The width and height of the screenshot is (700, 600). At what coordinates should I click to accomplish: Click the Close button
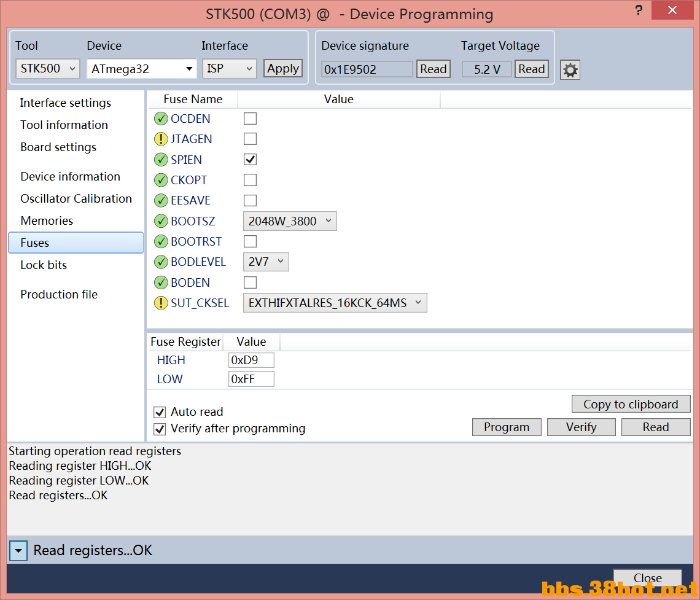pyautogui.click(x=647, y=578)
